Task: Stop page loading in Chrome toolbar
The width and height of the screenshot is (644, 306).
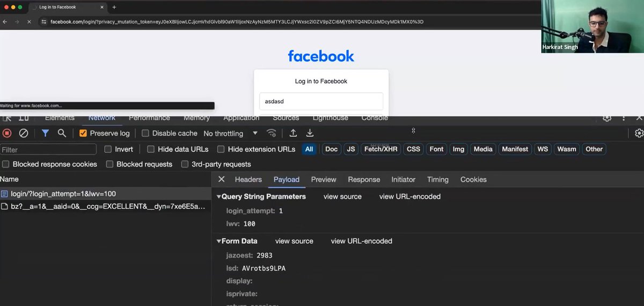Action: coord(28,21)
